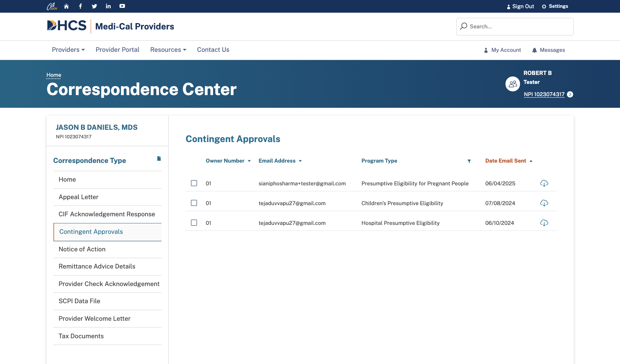Screen dimensions: 620x364
Task: Click inside the Search field
Action: [x=515, y=26]
